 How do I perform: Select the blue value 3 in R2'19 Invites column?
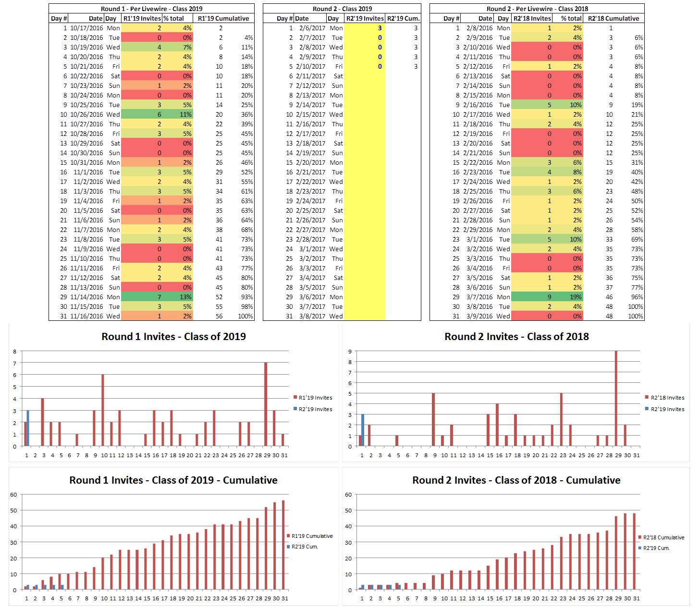(380, 28)
